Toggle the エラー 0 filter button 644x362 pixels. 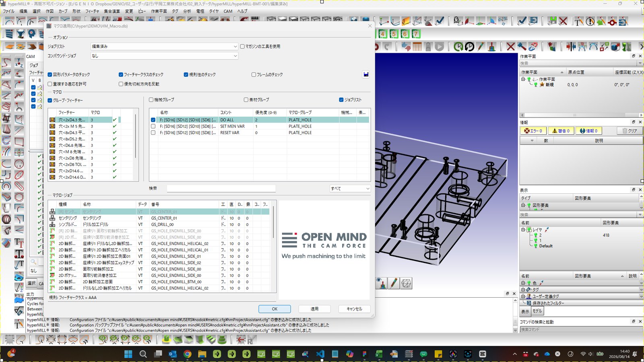click(x=533, y=131)
